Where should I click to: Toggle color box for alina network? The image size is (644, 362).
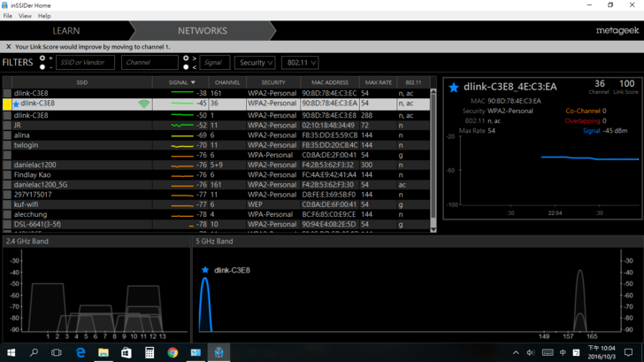pos(7,135)
